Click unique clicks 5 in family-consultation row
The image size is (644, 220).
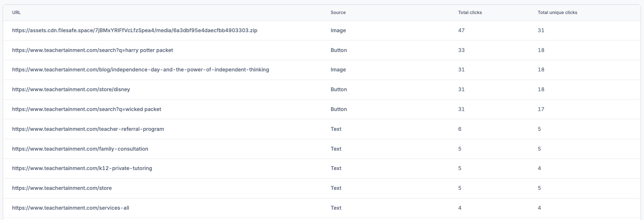click(539, 149)
